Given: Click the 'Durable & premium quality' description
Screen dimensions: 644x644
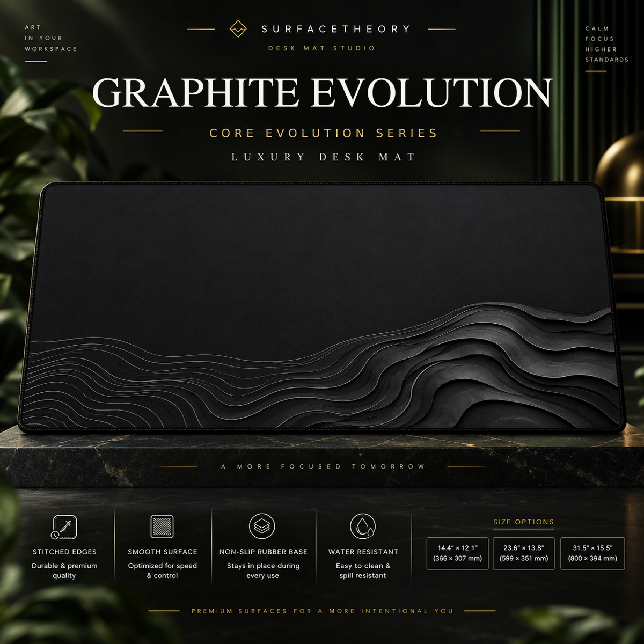Looking at the screenshot, I should (x=64, y=570).
